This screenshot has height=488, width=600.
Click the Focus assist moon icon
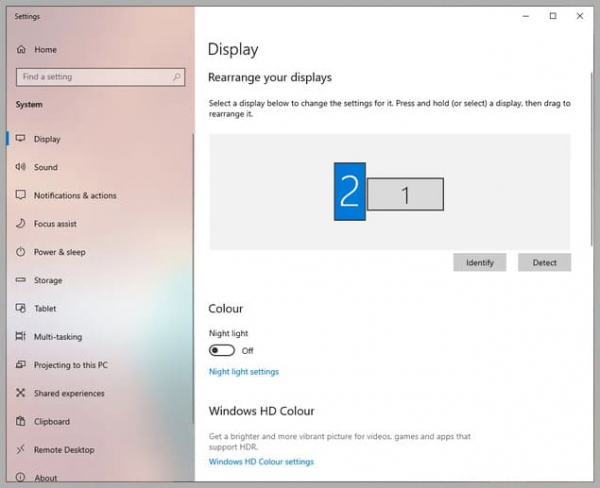[x=21, y=224]
